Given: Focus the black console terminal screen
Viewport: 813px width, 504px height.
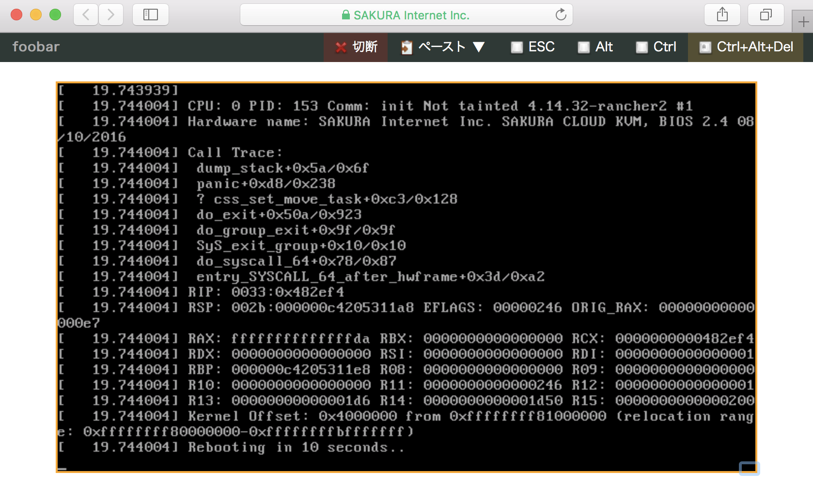Looking at the screenshot, I should click(x=406, y=277).
